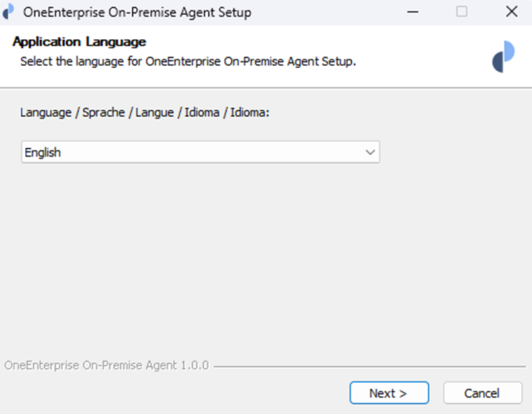Click the version text "OneEnterprise On-Premise Agent 1.0.0"
532x414 pixels.
pyautogui.click(x=107, y=365)
